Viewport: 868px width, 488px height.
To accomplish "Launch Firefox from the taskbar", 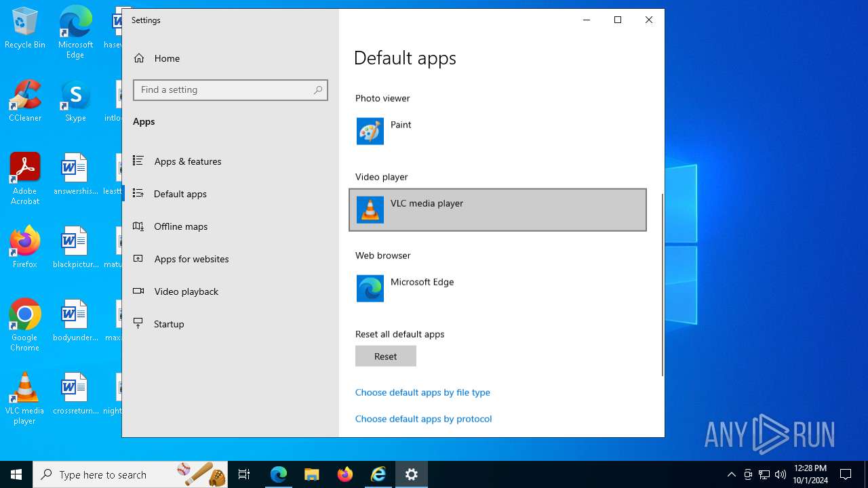I will [345, 474].
